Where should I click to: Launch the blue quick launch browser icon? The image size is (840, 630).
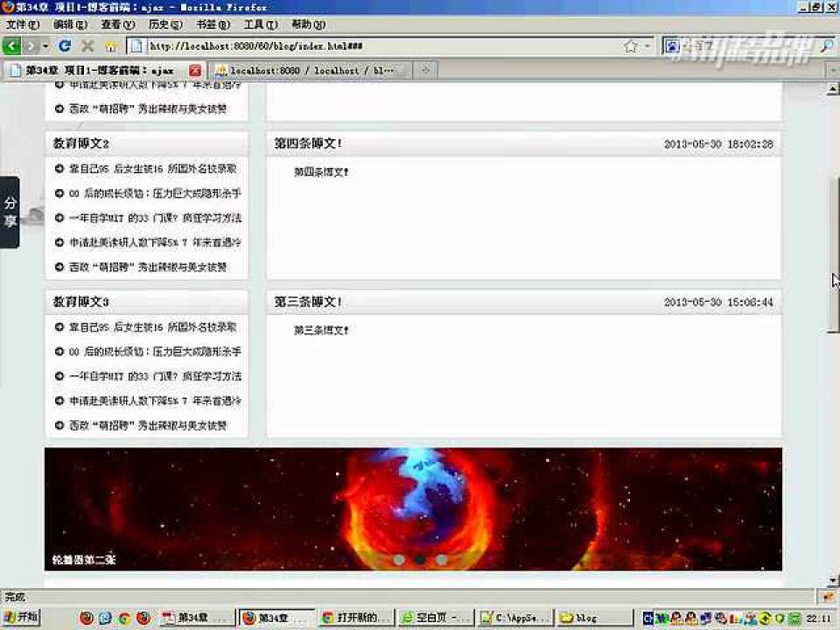(105, 619)
